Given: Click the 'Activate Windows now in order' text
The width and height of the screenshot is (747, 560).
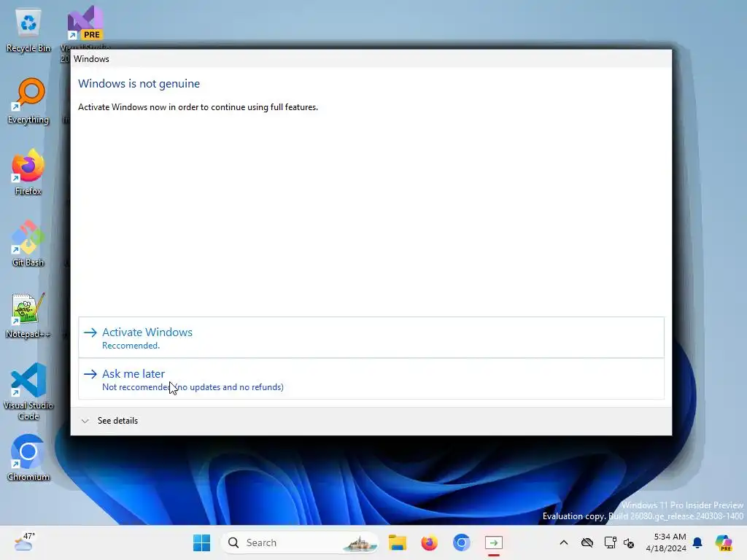Looking at the screenshot, I should pos(198,107).
